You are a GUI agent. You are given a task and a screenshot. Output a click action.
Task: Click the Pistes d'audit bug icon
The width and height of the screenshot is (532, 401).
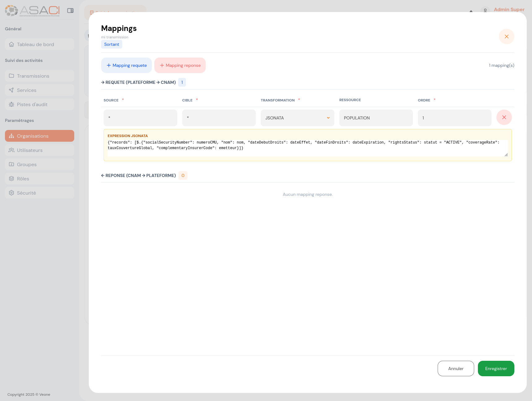[x=11, y=105]
